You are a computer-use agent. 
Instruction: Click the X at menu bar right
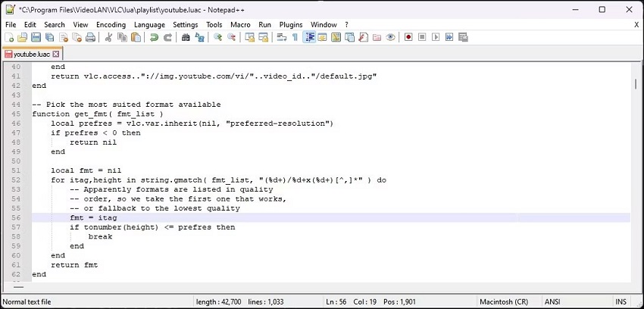(636, 25)
